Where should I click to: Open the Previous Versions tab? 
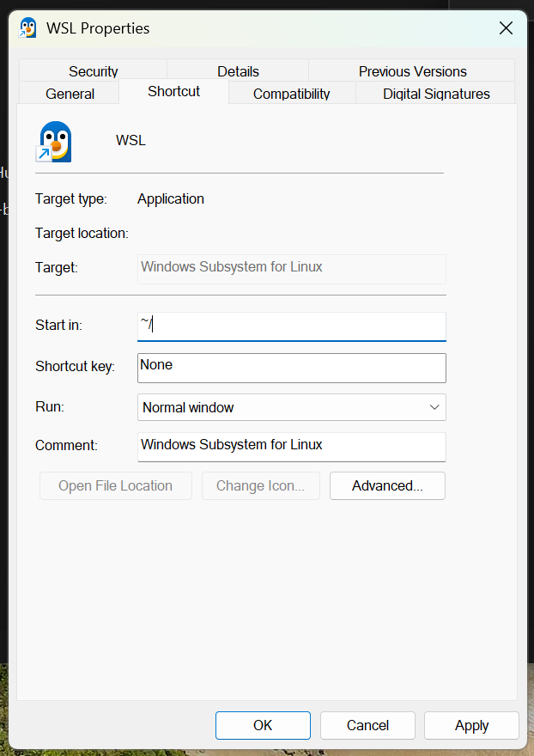412,71
